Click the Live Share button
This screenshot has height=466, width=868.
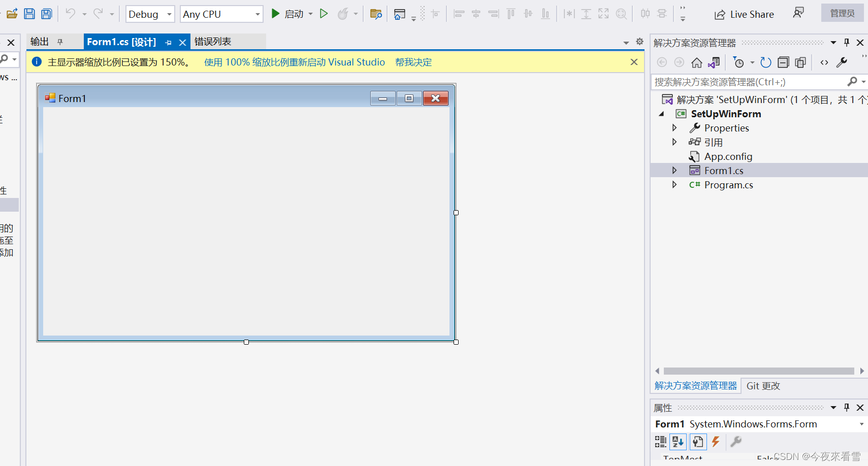pos(744,15)
